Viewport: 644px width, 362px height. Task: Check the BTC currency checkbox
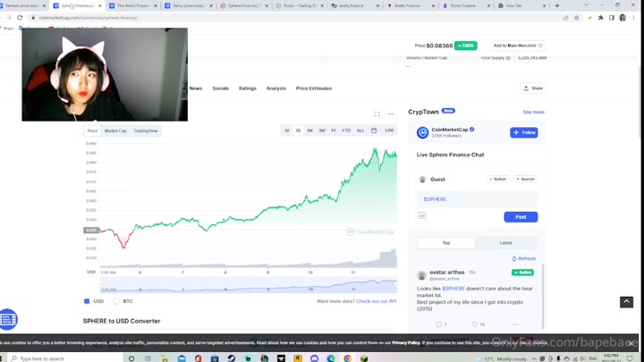pos(116,301)
